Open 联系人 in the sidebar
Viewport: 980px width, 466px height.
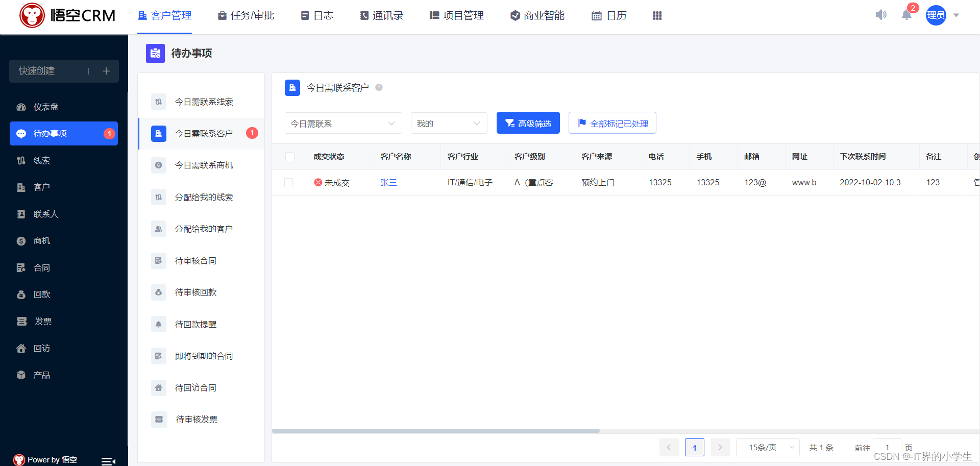[64, 214]
